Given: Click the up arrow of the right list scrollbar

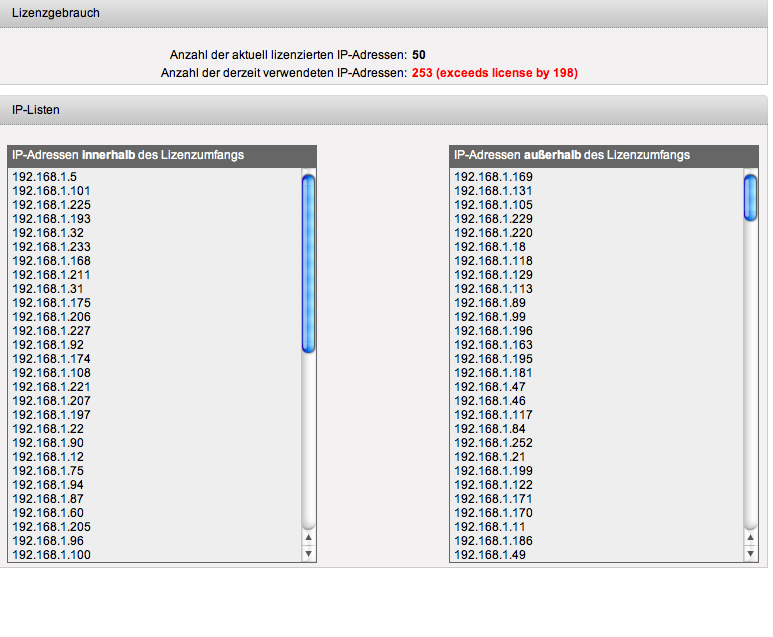Looking at the screenshot, I should pyautogui.click(x=750, y=538).
